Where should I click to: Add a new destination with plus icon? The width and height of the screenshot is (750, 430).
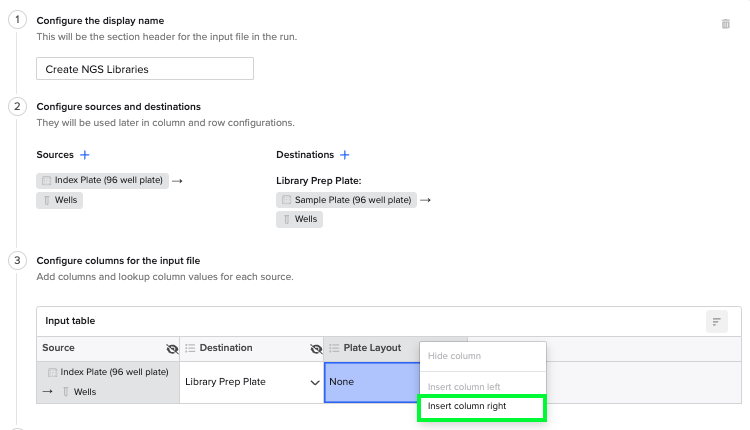point(344,155)
